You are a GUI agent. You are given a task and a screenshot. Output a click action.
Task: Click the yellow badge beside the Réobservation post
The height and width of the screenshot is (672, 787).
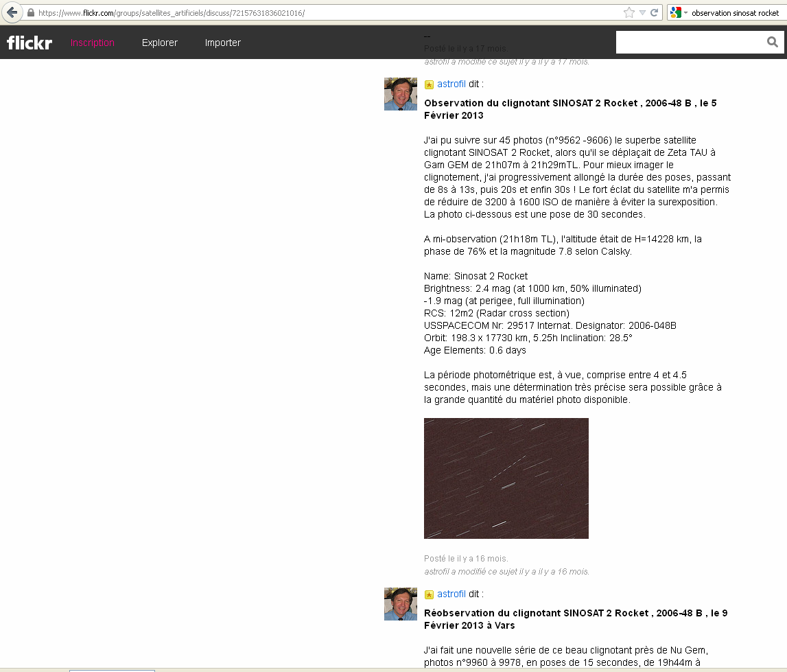tap(429, 594)
